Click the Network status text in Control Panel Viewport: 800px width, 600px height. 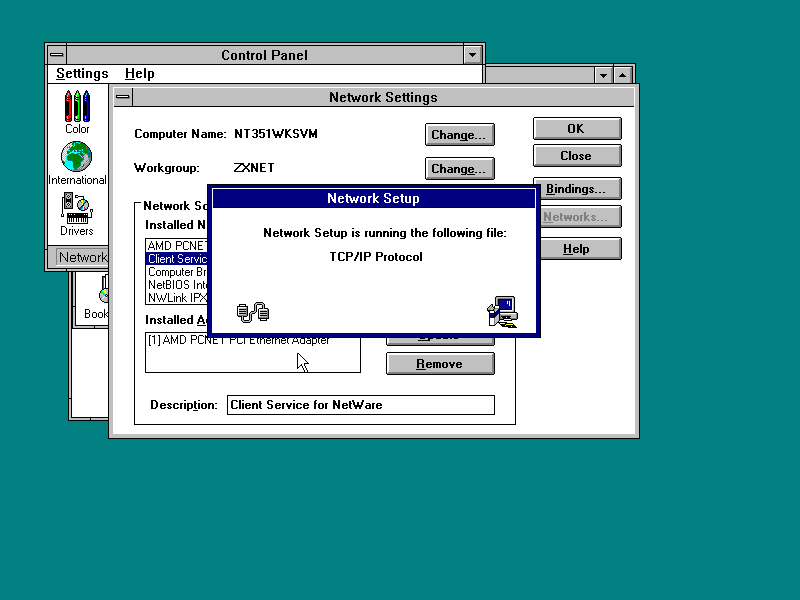pos(83,257)
